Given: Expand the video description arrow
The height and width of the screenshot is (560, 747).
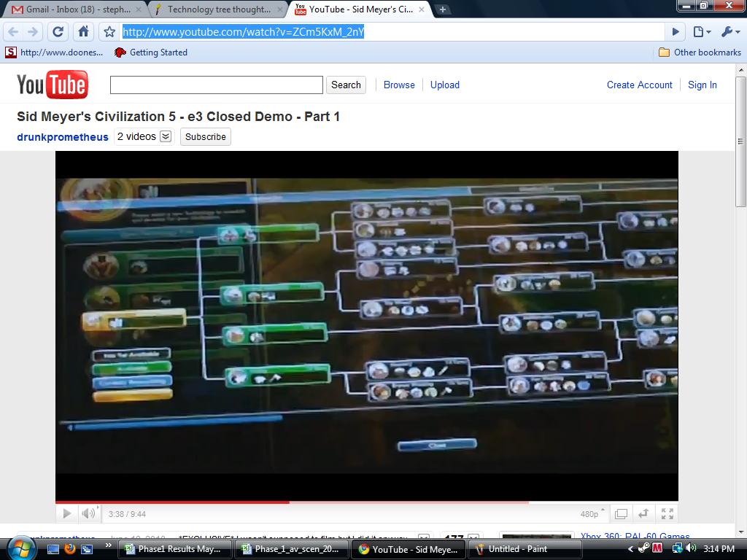Looking at the screenshot, I should (422, 537).
